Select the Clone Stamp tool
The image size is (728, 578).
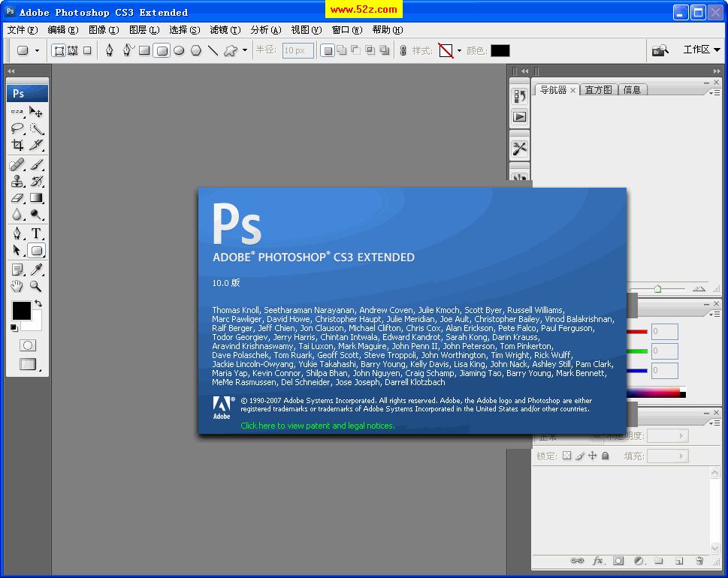(17, 181)
